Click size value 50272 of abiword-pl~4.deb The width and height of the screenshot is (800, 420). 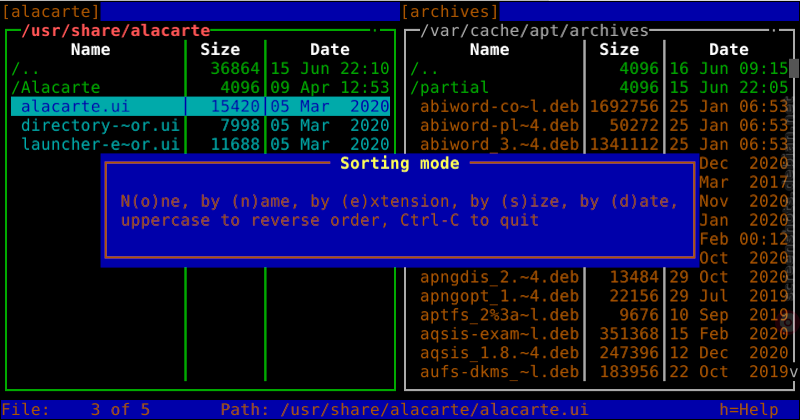tap(634, 125)
